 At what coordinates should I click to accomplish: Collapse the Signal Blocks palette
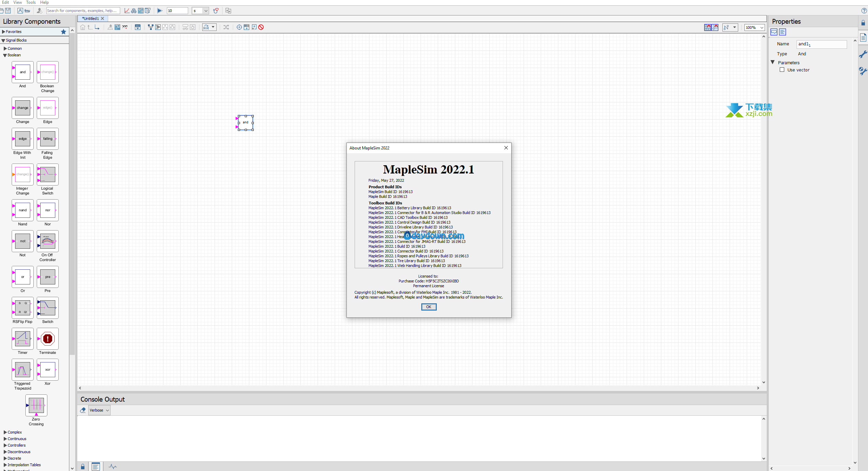(3, 40)
